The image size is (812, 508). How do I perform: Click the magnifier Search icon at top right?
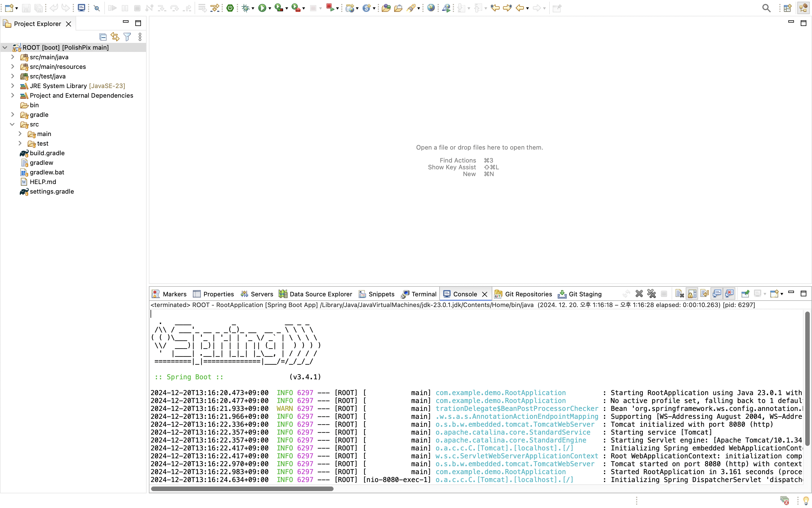[766, 8]
